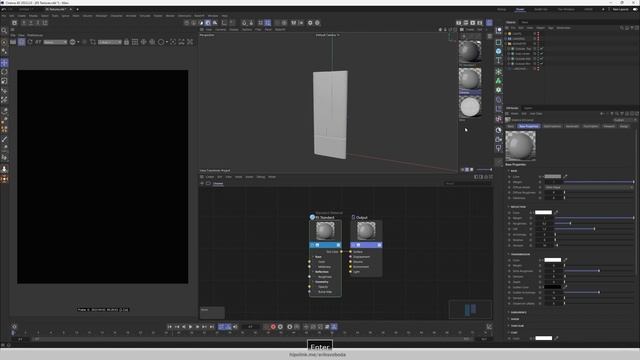Image resolution: width=640 pixels, height=360 pixels.
Task: Click the eyedropper next to Reflection Color
Action: [x=556, y=212]
